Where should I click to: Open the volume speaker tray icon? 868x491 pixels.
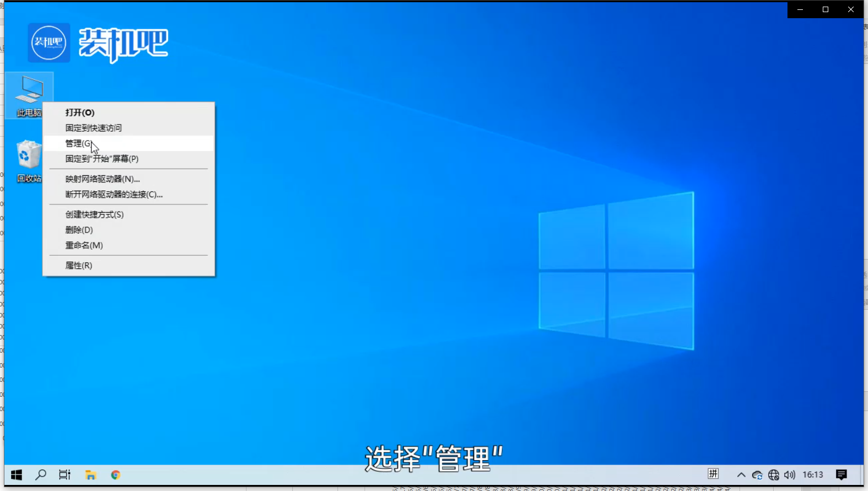(790, 474)
